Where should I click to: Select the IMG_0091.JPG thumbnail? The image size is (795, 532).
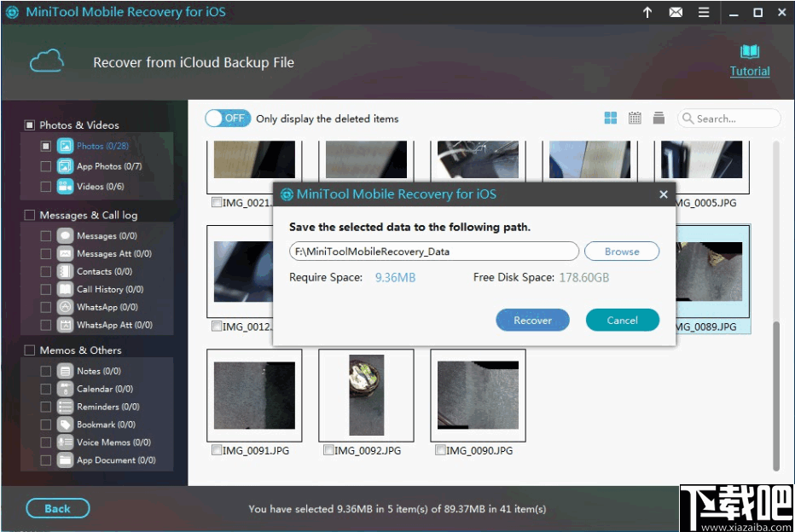click(254, 396)
